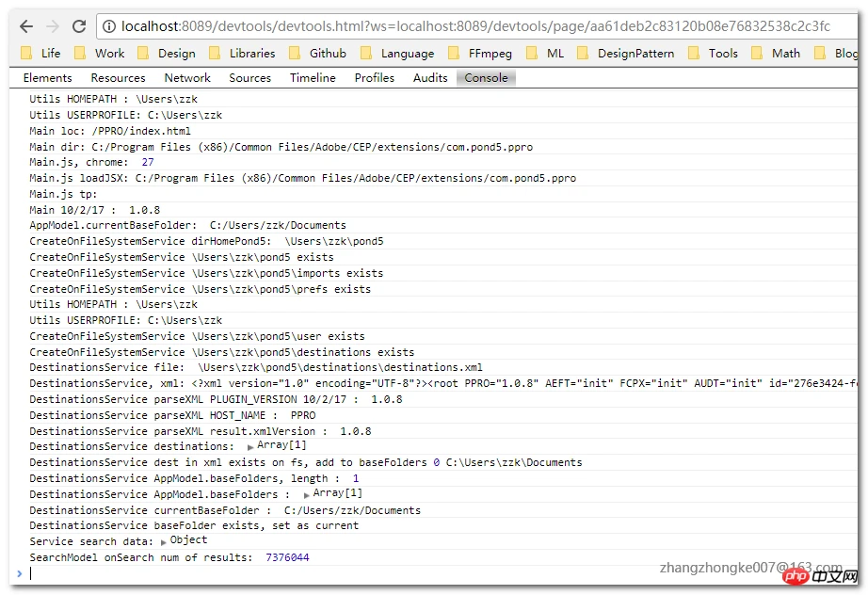Click the number 7376044 search result count
868x595 pixels.
287,557
